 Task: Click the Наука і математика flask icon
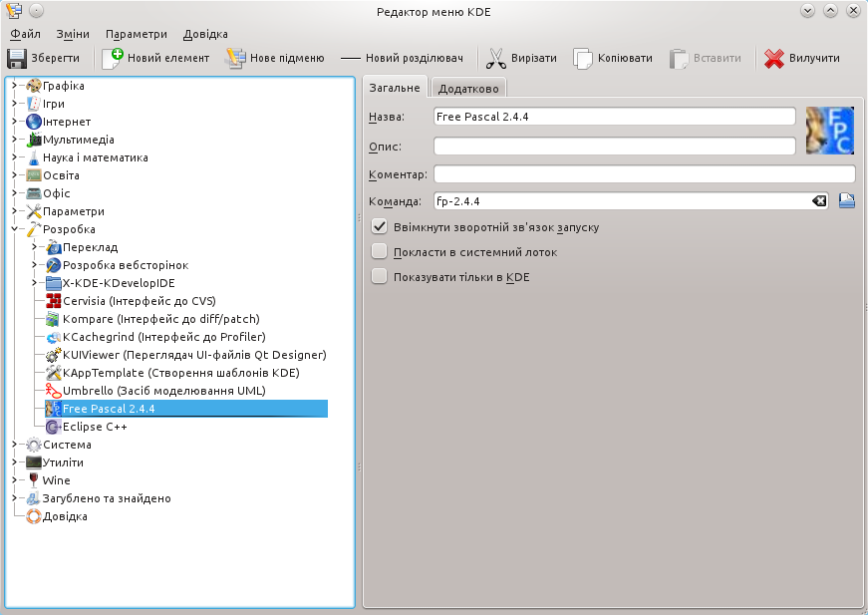pos(34,157)
